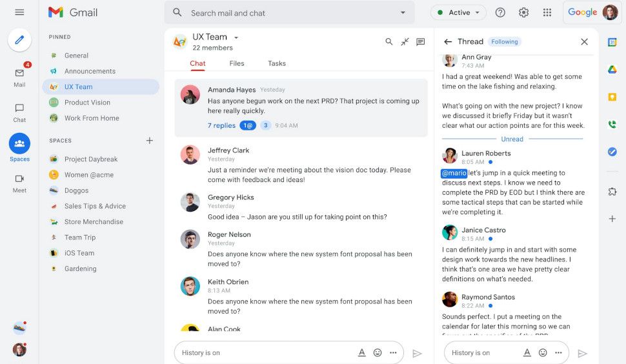Add a new space with plus button
Image resolution: width=626 pixels, height=364 pixels.
pos(149,141)
